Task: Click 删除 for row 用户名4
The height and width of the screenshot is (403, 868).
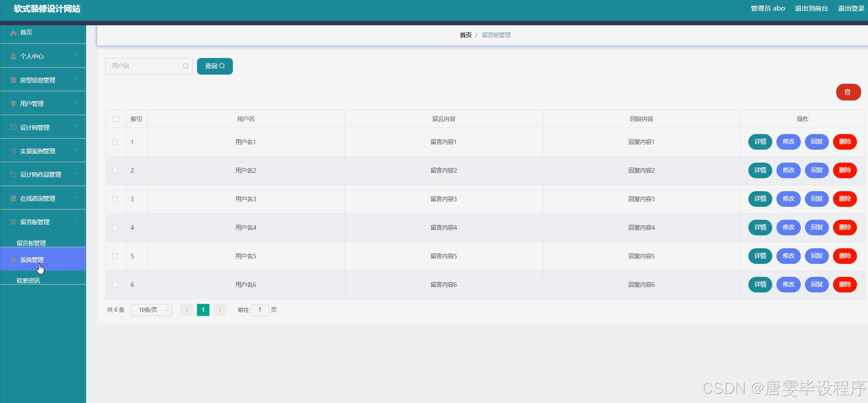Action: tap(845, 228)
